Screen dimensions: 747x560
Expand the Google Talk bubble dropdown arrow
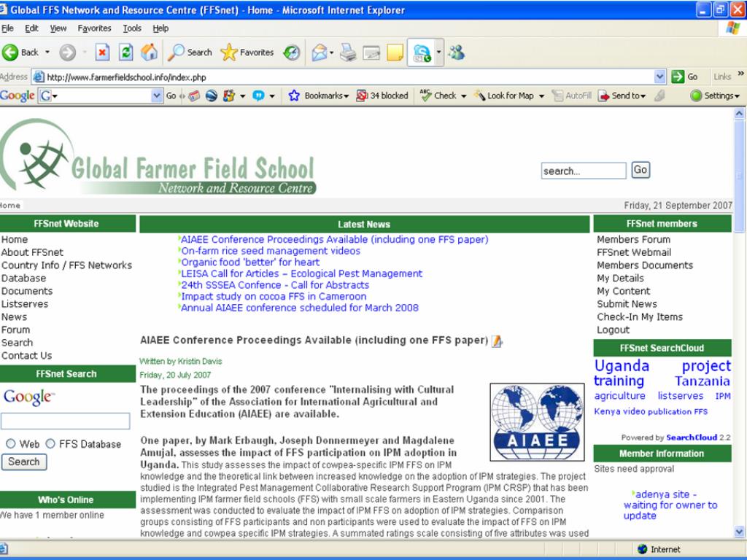coord(272,96)
